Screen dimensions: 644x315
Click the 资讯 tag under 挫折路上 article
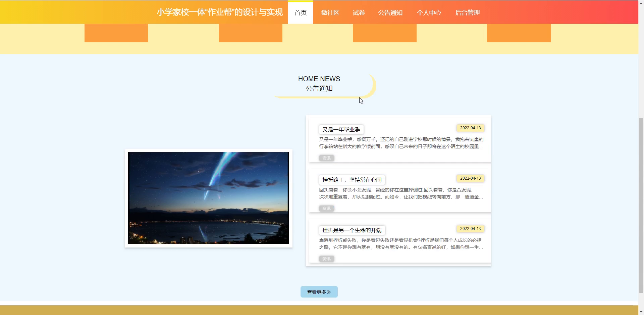click(x=326, y=208)
